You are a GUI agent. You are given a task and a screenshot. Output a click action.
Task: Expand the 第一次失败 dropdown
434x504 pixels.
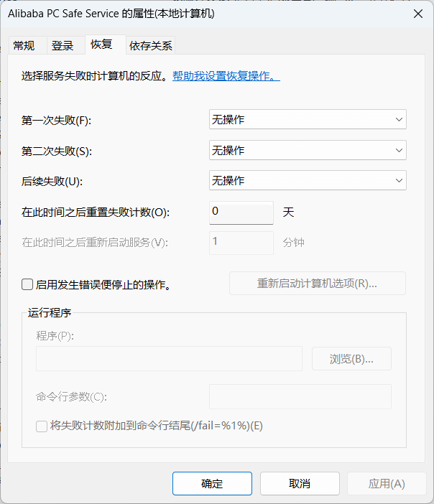tap(308, 119)
